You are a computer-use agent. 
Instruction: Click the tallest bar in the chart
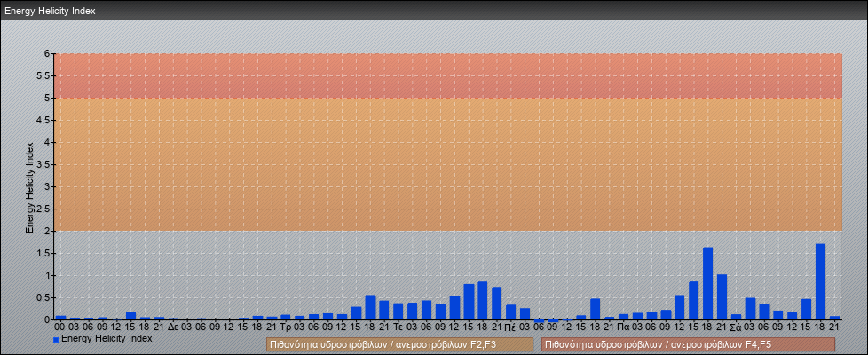tap(820, 282)
